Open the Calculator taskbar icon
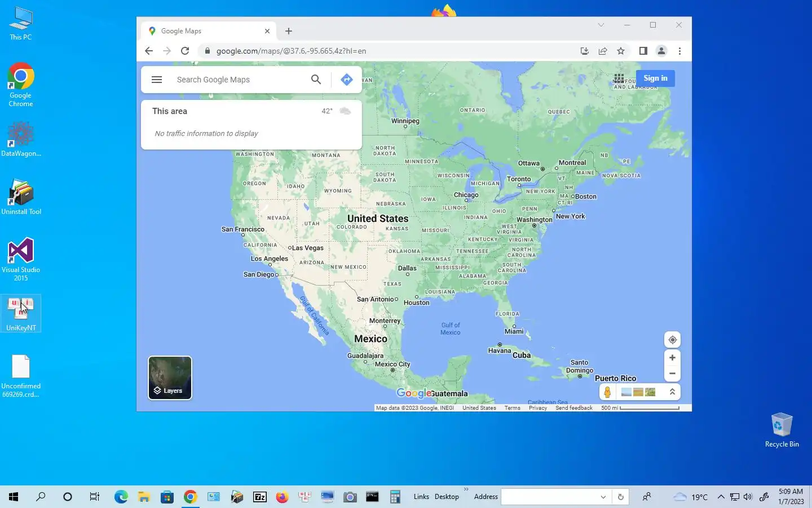Screen dimensions: 812x508 click(395, 497)
